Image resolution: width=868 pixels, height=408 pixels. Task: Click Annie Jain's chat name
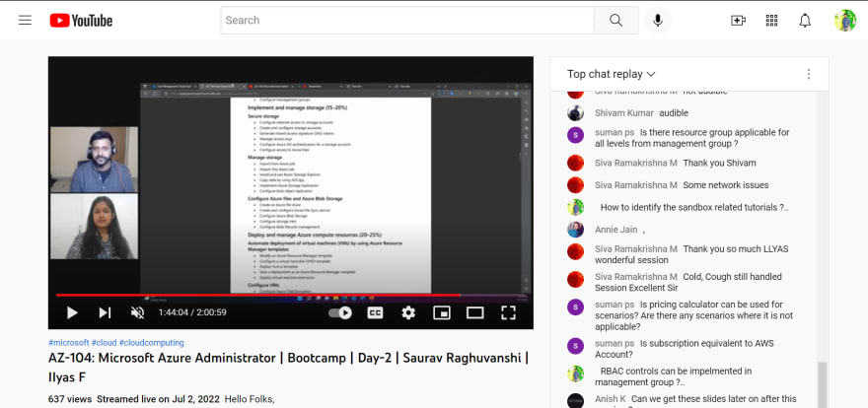point(616,230)
